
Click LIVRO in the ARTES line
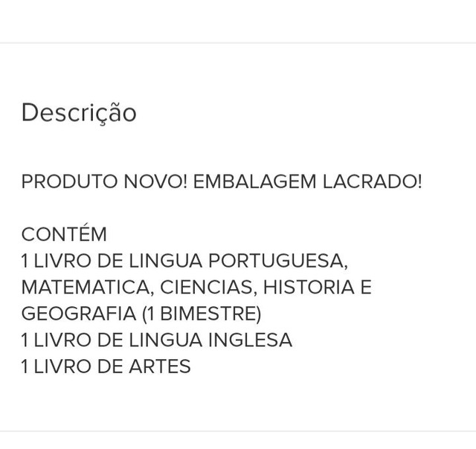62,366
